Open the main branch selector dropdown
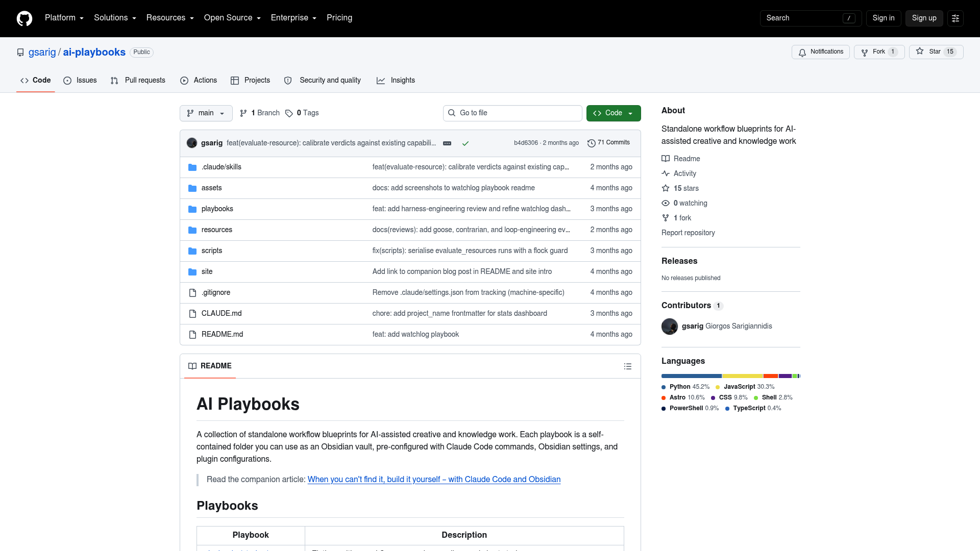 [206, 113]
